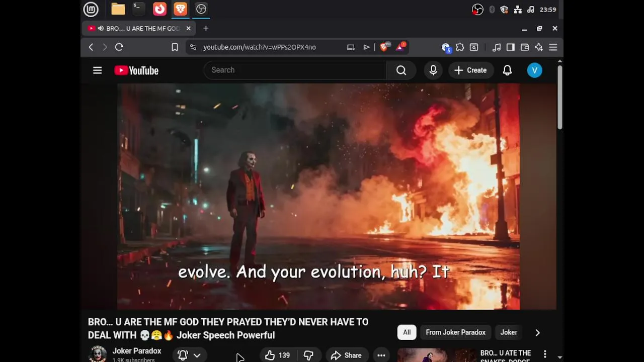Image resolution: width=644 pixels, height=362 pixels.
Task: Select the All filter chip
Action: [407, 332]
